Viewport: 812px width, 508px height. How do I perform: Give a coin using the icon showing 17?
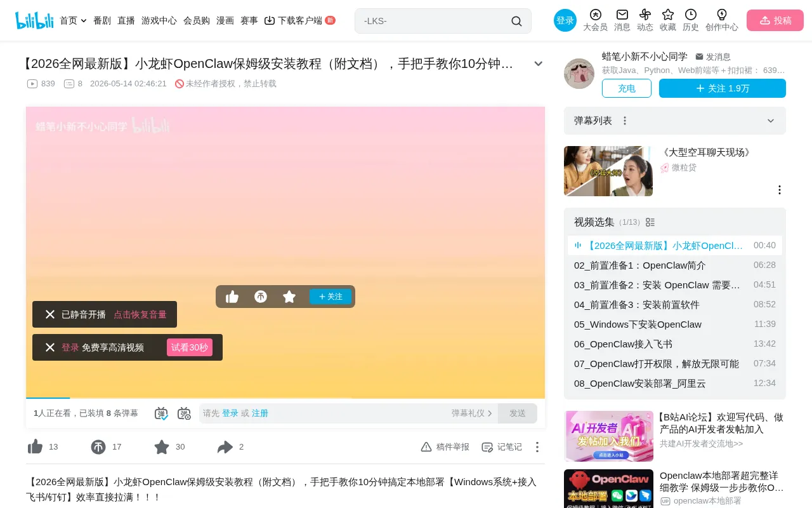(98, 447)
